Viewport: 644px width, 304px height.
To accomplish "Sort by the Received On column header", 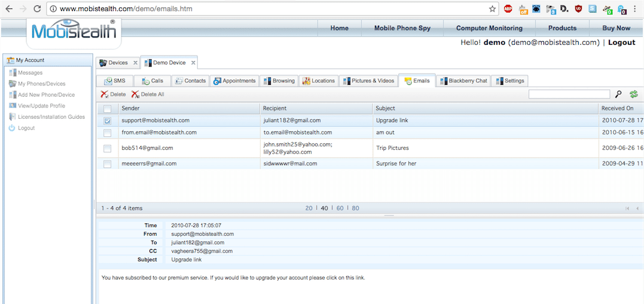I will pos(621,109).
